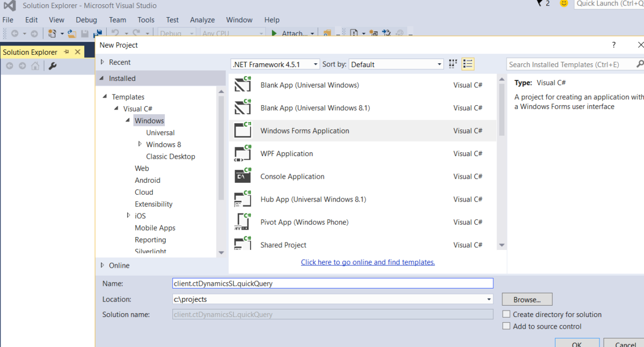Image resolution: width=644 pixels, height=347 pixels.
Task: Select Classic Desktop in template tree
Action: coord(171,156)
